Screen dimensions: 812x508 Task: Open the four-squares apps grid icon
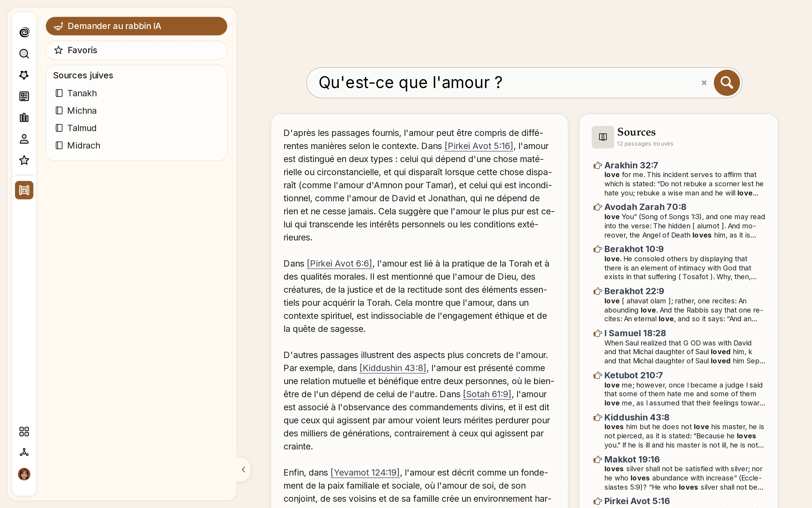click(x=24, y=431)
